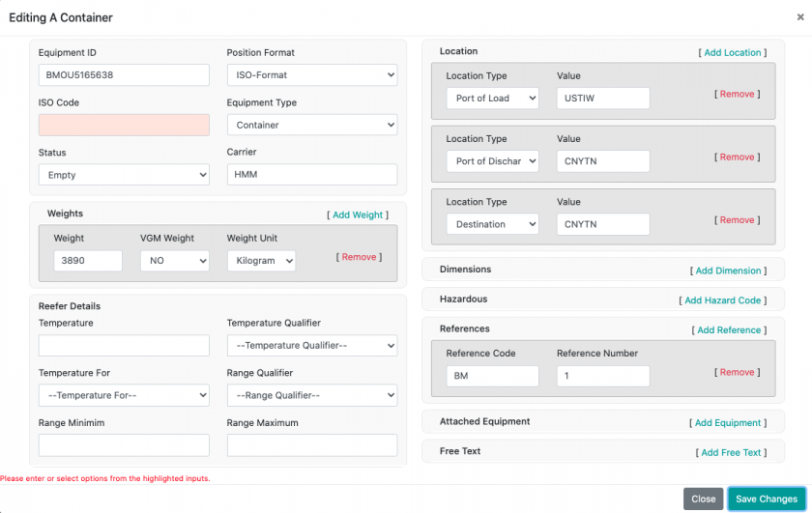Click the highlighted ISO Code field
Image resolution: width=812 pixels, height=513 pixels.
pos(124,125)
